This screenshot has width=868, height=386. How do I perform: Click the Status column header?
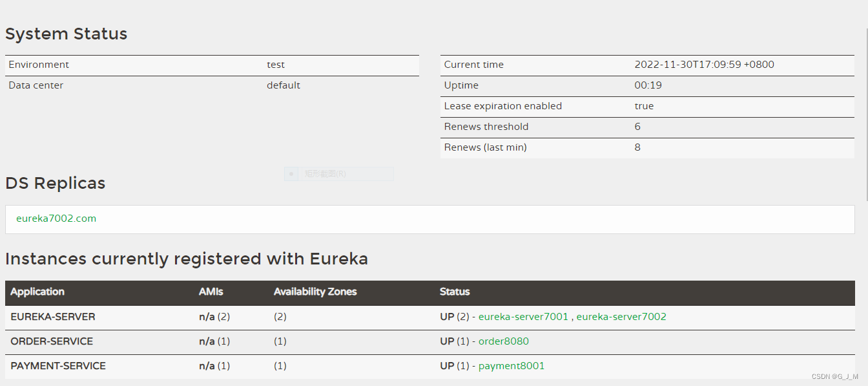455,292
